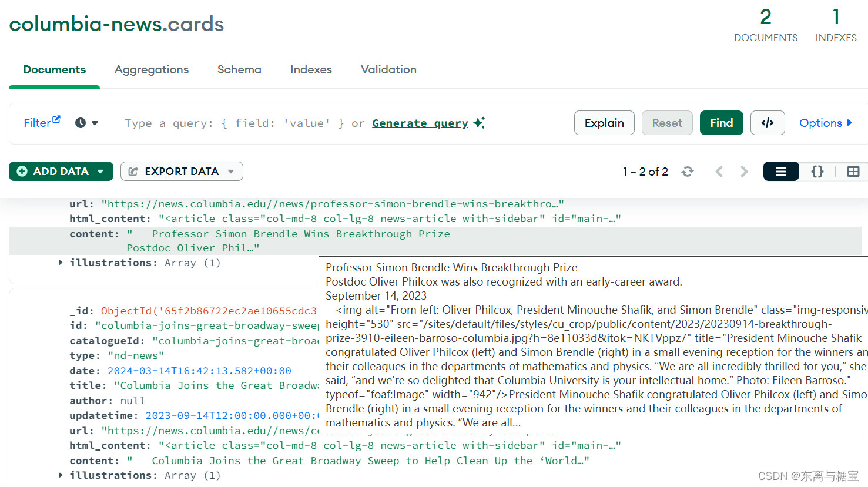Switch to the Indexes tab
868x487 pixels.
(x=311, y=70)
